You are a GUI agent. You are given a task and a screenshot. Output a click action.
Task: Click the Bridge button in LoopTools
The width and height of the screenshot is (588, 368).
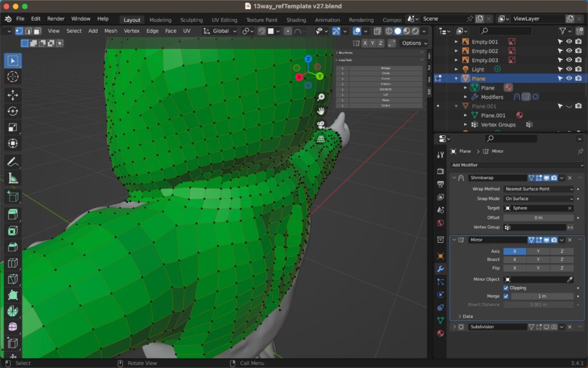click(385, 68)
